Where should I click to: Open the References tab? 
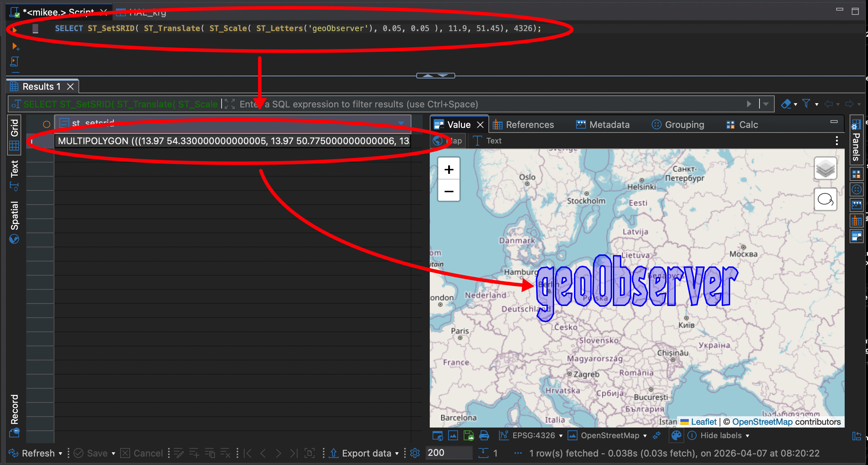[x=523, y=125]
